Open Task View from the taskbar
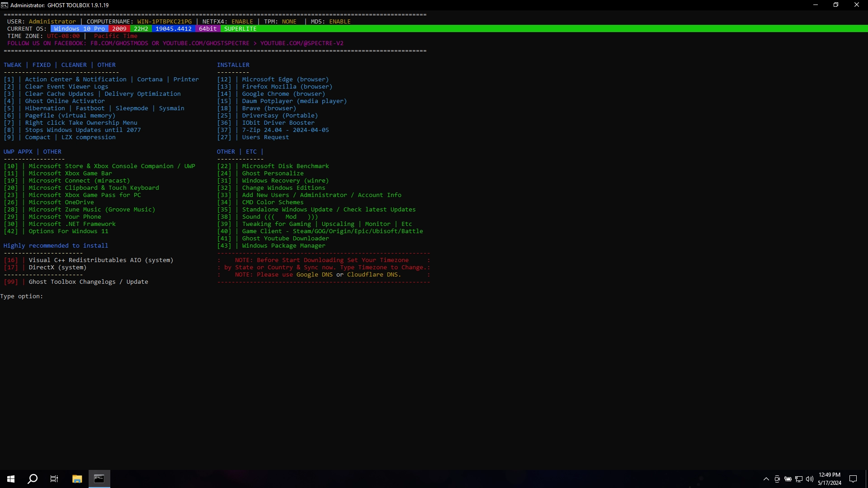The image size is (868, 488). pos(54,479)
